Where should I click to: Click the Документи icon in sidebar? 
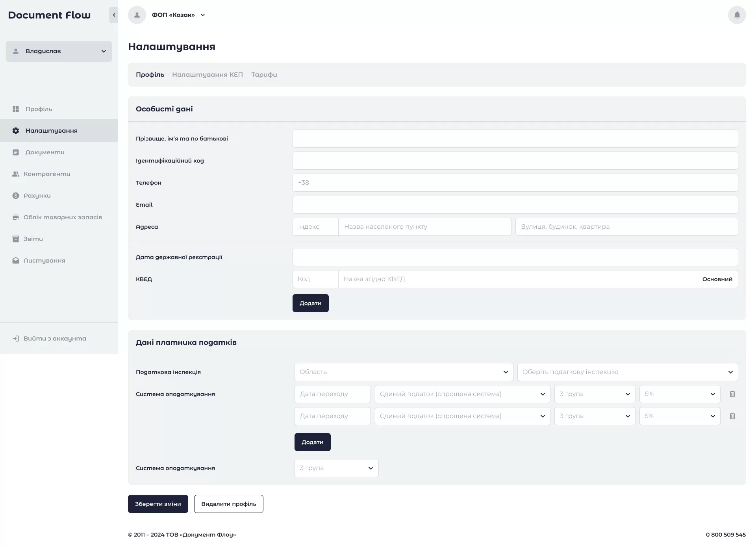point(16,152)
